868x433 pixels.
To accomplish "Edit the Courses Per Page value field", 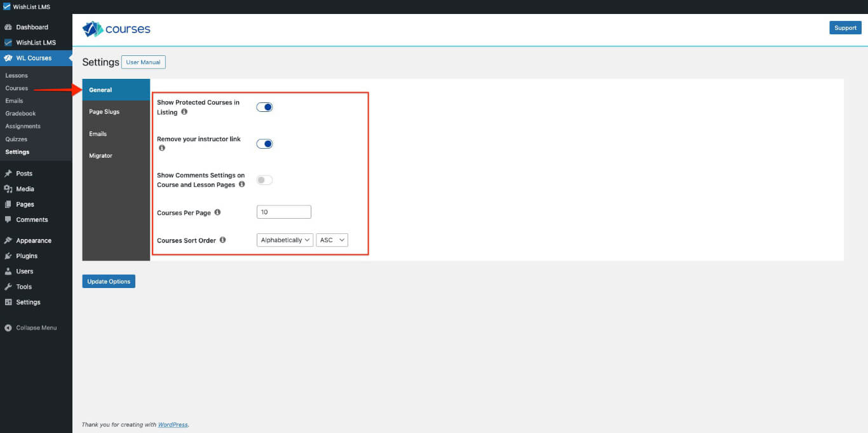I will pos(283,211).
